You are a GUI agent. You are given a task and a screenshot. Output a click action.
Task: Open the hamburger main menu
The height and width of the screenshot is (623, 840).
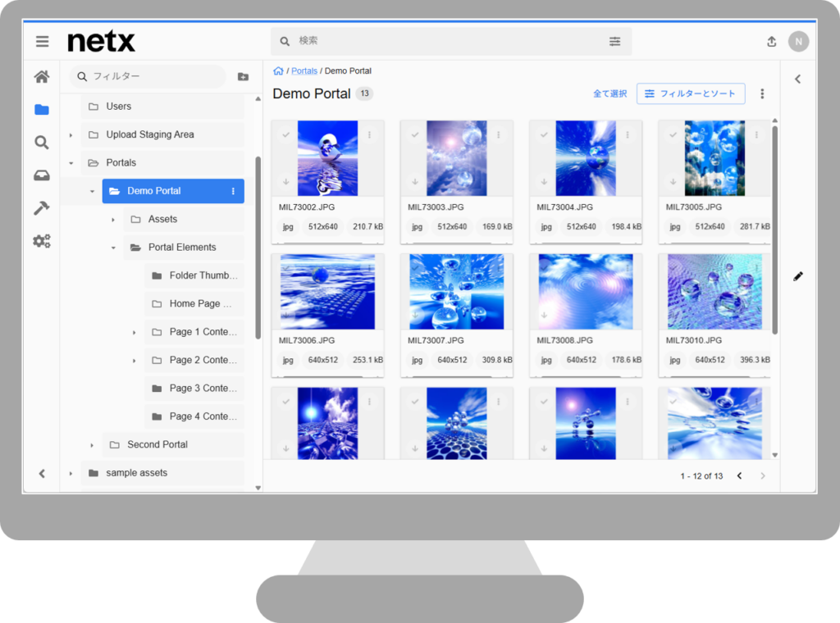pyautogui.click(x=42, y=41)
